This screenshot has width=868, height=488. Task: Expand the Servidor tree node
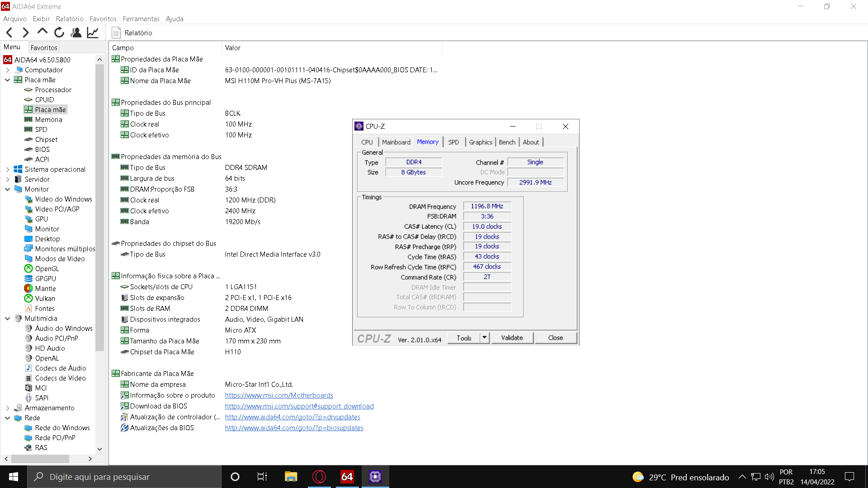(8, 179)
